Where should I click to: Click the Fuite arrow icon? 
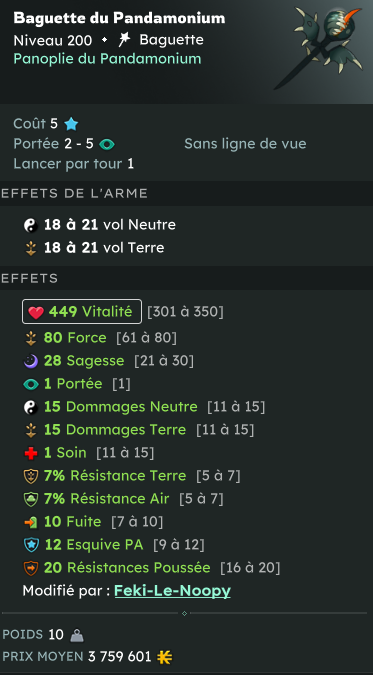pyautogui.click(x=31, y=522)
